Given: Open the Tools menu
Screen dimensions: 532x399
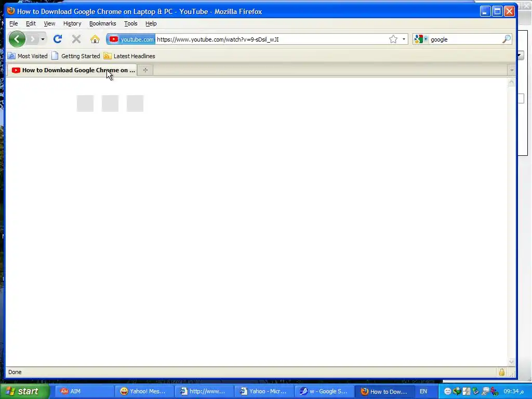Looking at the screenshot, I should 130,23.
